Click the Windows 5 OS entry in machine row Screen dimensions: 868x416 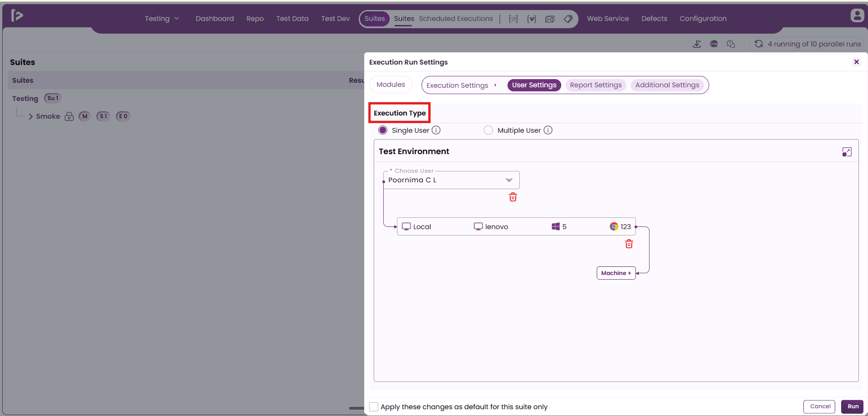point(559,226)
